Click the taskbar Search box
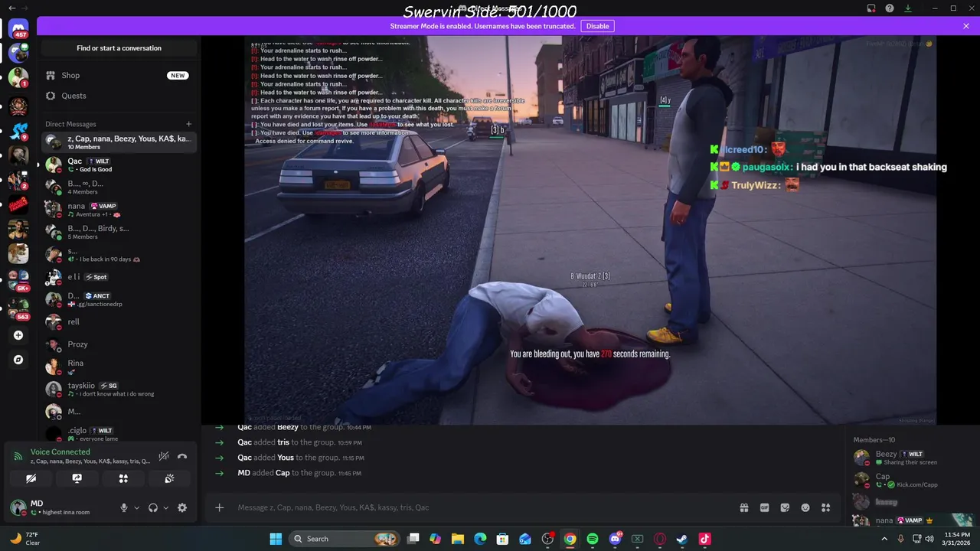Screen dimensions: 980x551 point(345,539)
